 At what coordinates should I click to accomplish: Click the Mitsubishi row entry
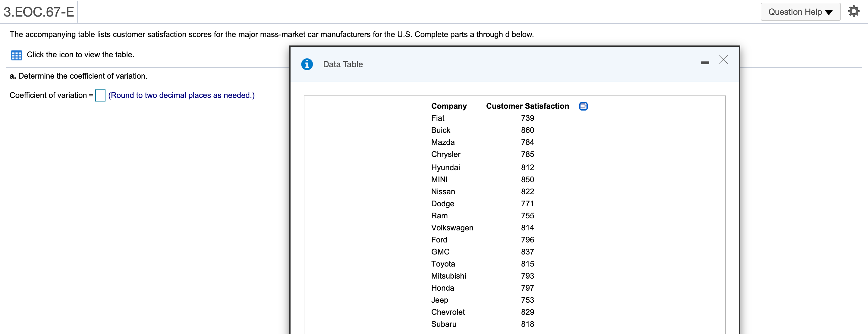(448, 276)
